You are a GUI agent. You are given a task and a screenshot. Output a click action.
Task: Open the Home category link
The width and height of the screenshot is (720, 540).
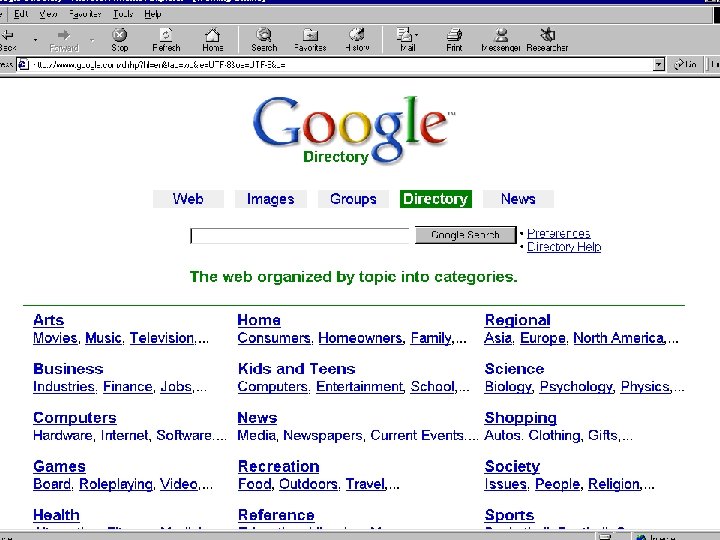[x=259, y=320]
